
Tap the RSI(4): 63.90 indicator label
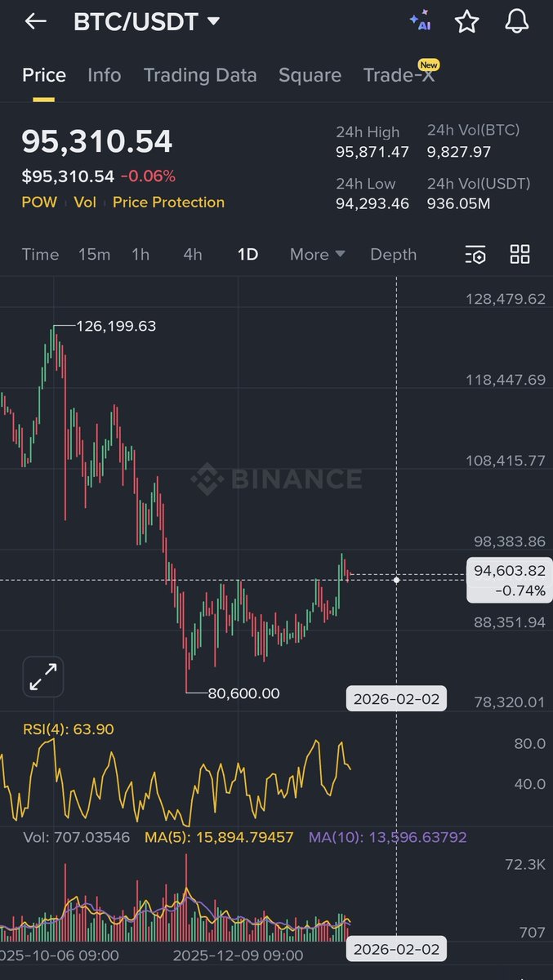pos(69,729)
